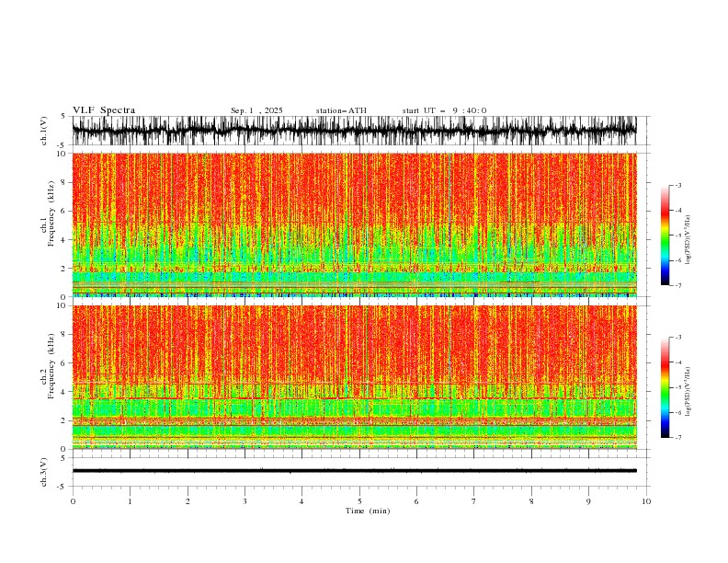Click time axis tick label "5"
The image size is (728, 563).
pyautogui.click(x=359, y=501)
